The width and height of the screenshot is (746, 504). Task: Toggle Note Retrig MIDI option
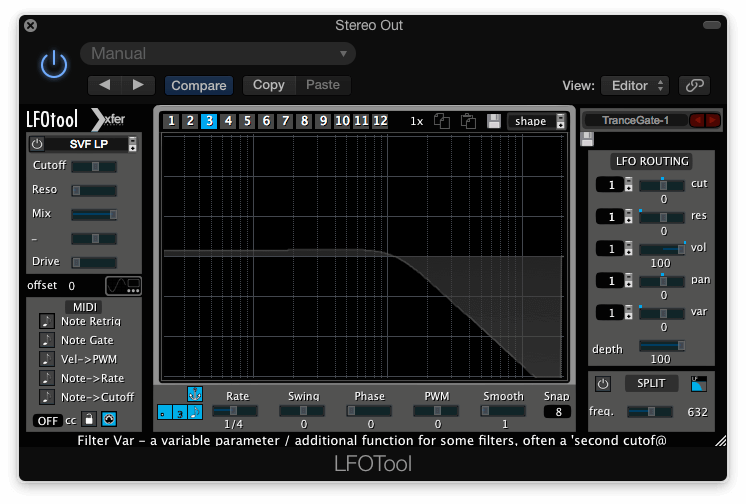point(47,321)
